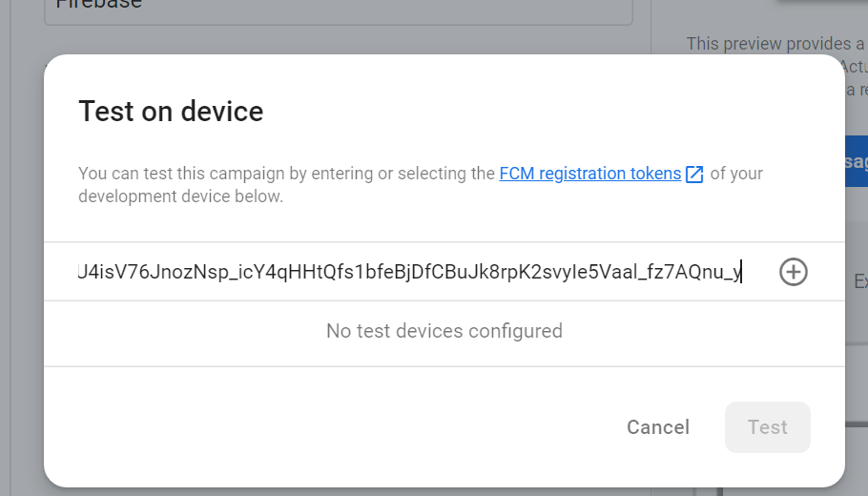
Task: Open the FCM registration tokens link
Action: (x=590, y=174)
